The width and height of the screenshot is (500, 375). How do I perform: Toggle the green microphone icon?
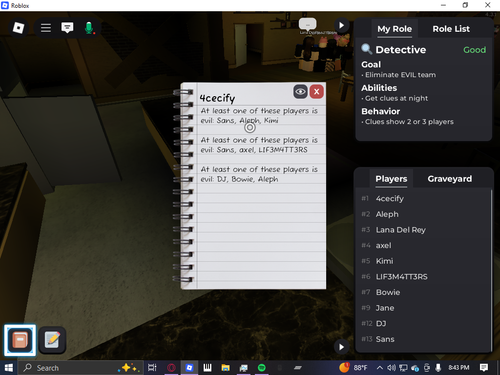[x=89, y=28]
